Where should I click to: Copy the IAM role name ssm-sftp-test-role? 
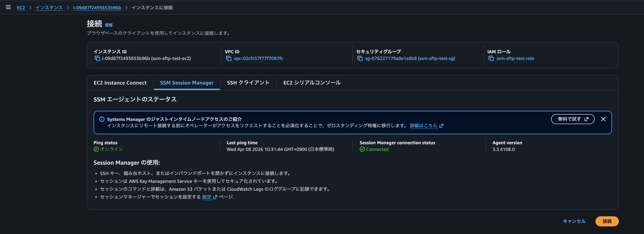491,58
